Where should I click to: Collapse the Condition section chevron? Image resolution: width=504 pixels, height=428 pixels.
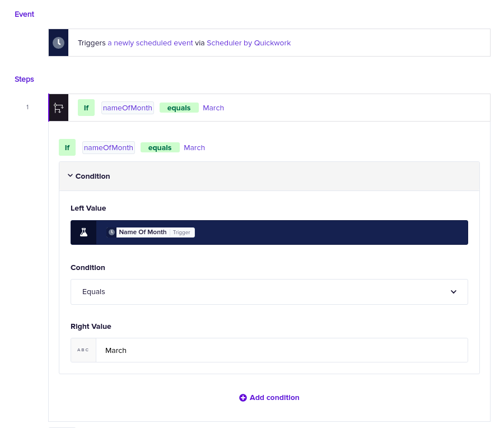[70, 175]
